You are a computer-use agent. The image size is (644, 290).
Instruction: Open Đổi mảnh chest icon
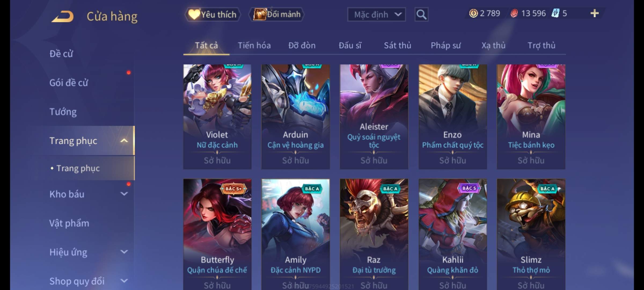tap(259, 14)
